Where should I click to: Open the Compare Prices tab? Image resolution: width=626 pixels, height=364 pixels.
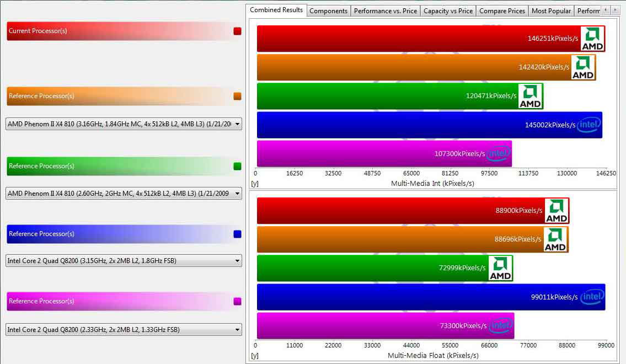pos(502,11)
